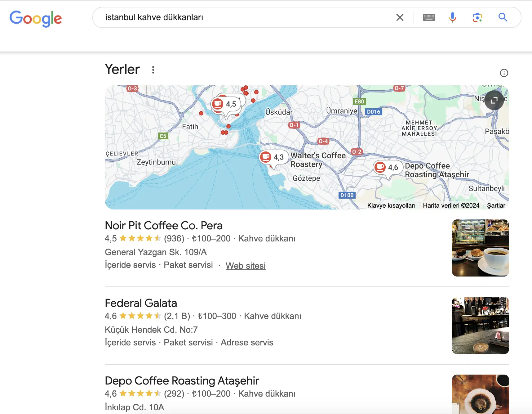Screen dimensions: 532x414
Task: Open the Yerler three-dot options menu
Action: [x=153, y=70]
